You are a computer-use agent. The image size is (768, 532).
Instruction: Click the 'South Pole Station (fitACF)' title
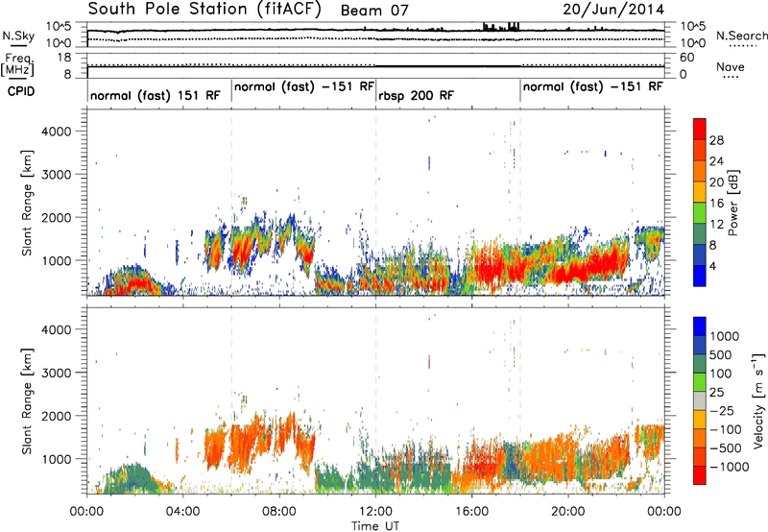click(x=204, y=10)
